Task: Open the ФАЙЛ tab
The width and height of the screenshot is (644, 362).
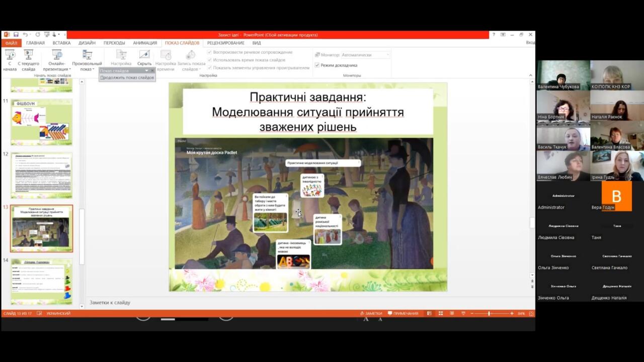Action: pos(11,43)
